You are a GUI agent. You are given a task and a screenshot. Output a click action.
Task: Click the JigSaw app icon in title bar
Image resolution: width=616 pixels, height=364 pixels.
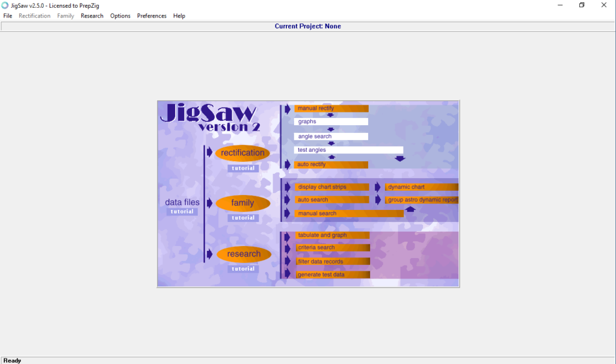[5, 5]
